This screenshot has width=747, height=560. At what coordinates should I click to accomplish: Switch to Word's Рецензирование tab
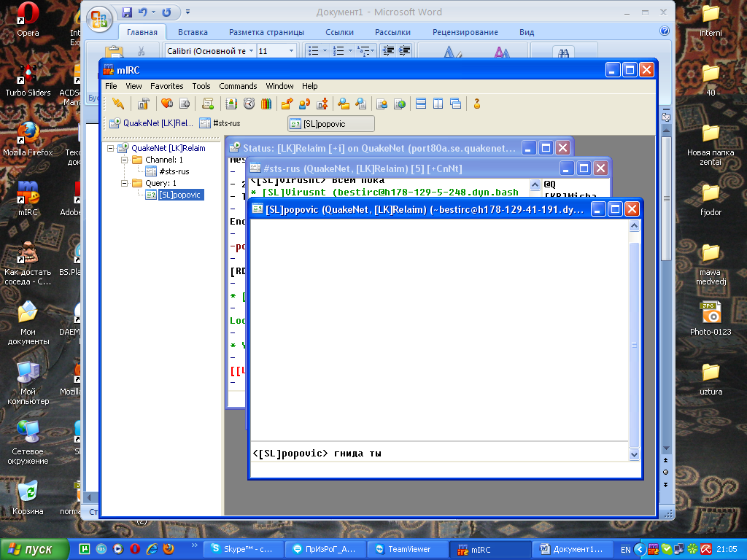pyautogui.click(x=465, y=32)
